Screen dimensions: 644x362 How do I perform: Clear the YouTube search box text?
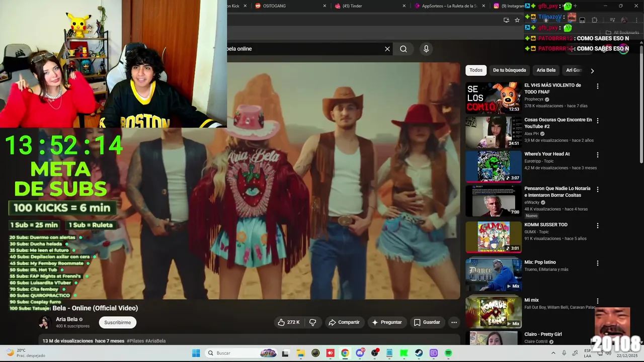tap(387, 49)
